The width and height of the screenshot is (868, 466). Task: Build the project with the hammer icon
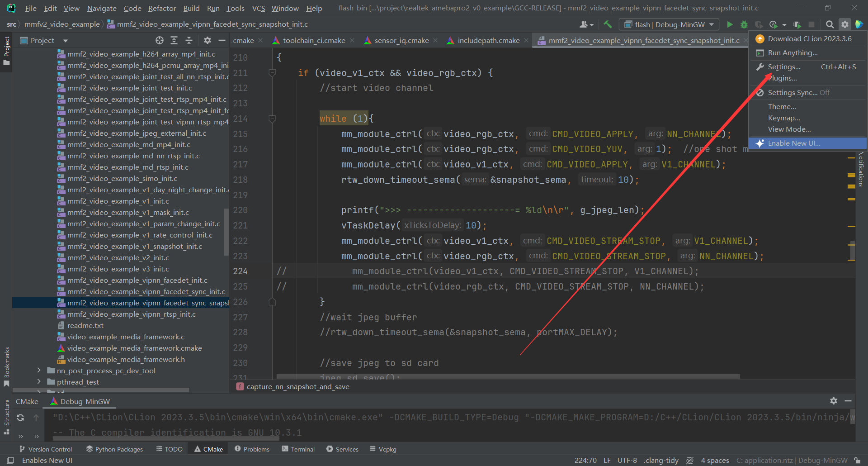608,24
